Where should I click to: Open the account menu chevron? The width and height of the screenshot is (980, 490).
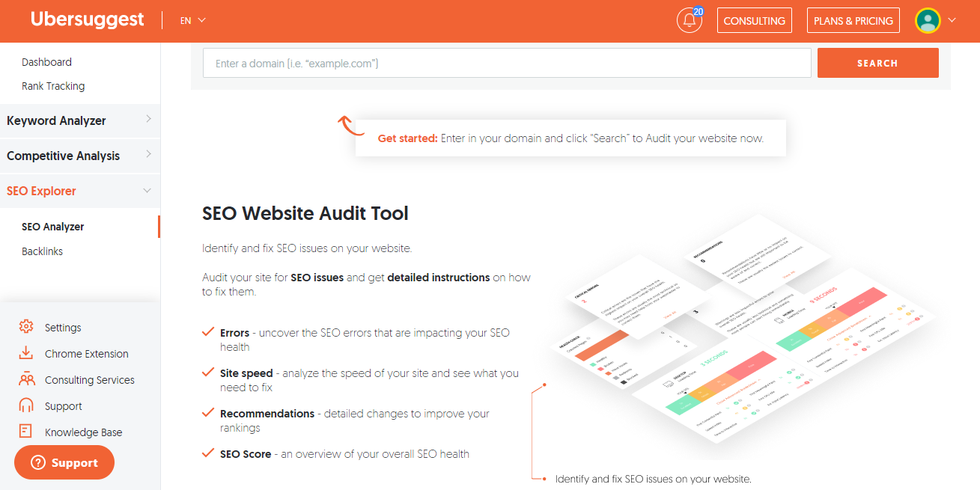[x=952, y=20]
